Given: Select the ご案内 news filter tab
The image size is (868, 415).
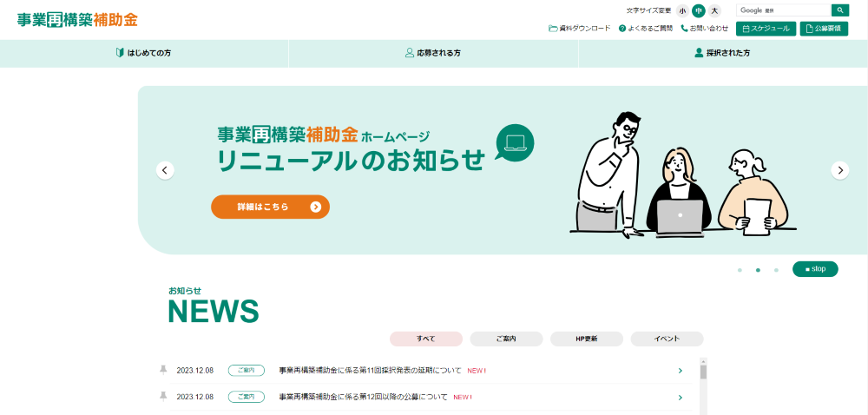Looking at the screenshot, I should click(x=506, y=339).
